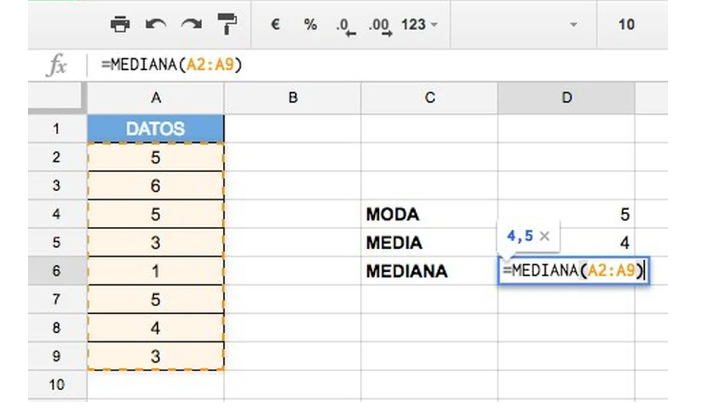This screenshot has height=409, width=713.
Task: Format as currency with euro icon
Action: (275, 24)
